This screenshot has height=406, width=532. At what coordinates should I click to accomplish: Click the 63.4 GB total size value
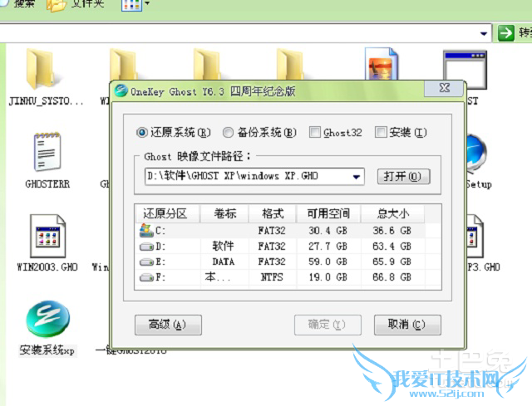pos(392,247)
